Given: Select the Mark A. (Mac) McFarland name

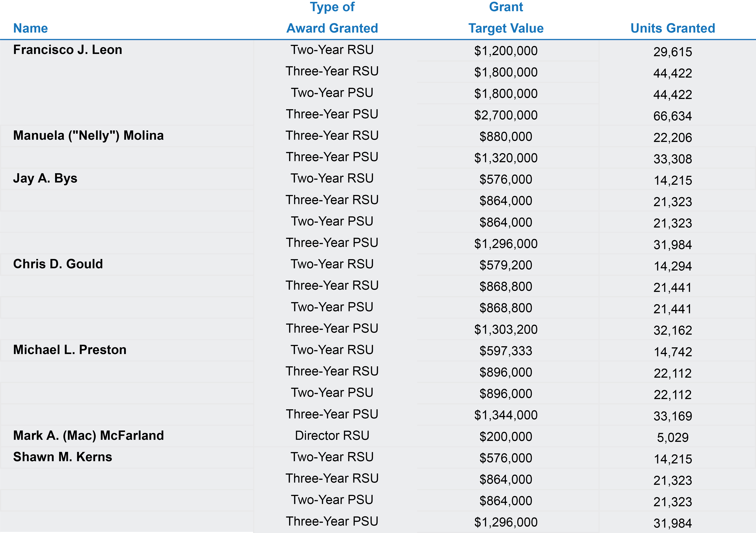Looking at the screenshot, I should (x=88, y=436).
